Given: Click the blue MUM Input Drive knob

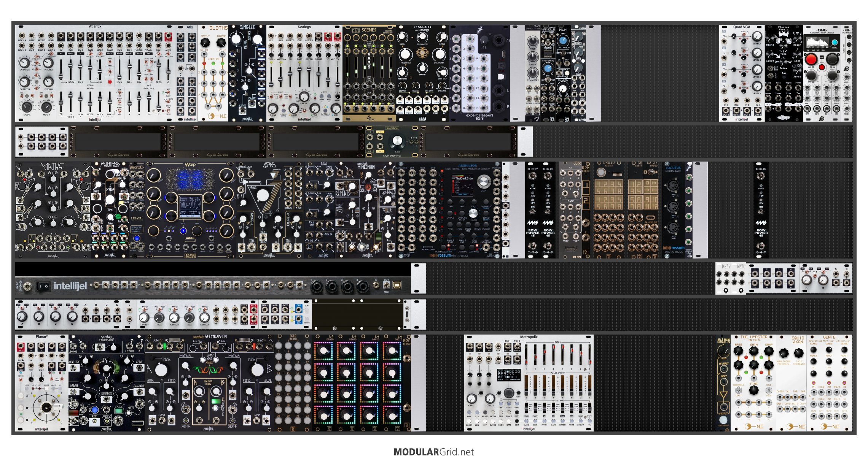Looking at the screenshot, I should [548, 68].
